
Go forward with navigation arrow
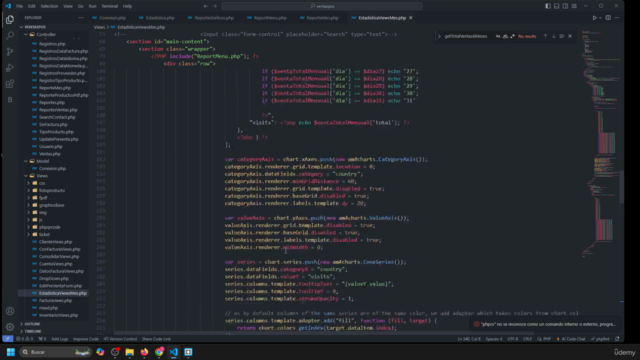[x=215, y=6]
